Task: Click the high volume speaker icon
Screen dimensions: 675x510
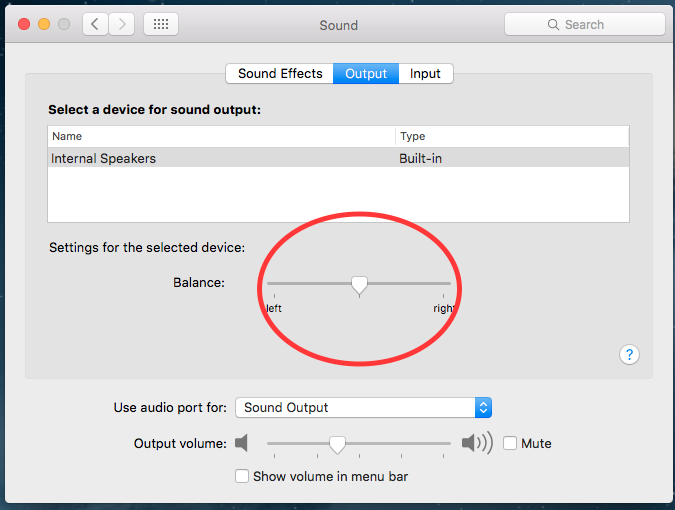Action: click(477, 443)
